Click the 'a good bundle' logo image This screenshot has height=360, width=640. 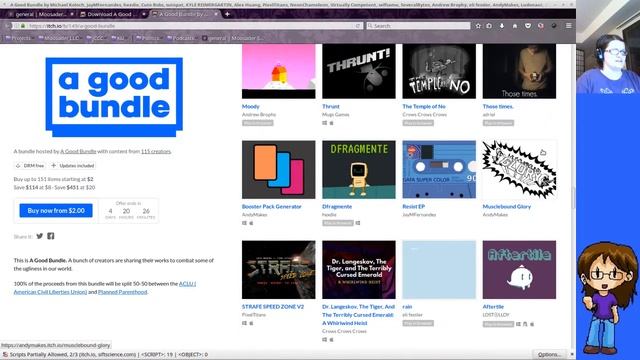click(114, 97)
